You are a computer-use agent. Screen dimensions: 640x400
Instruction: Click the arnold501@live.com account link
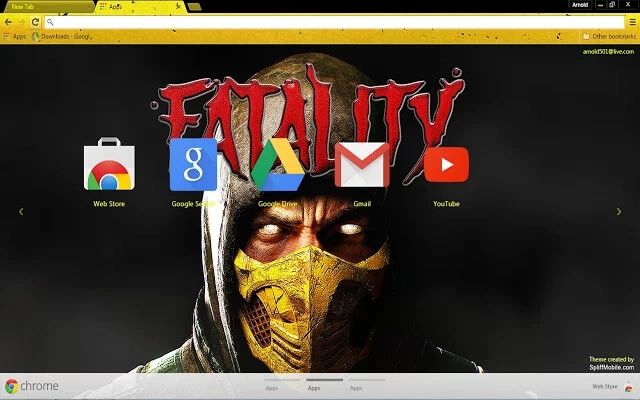coord(608,51)
